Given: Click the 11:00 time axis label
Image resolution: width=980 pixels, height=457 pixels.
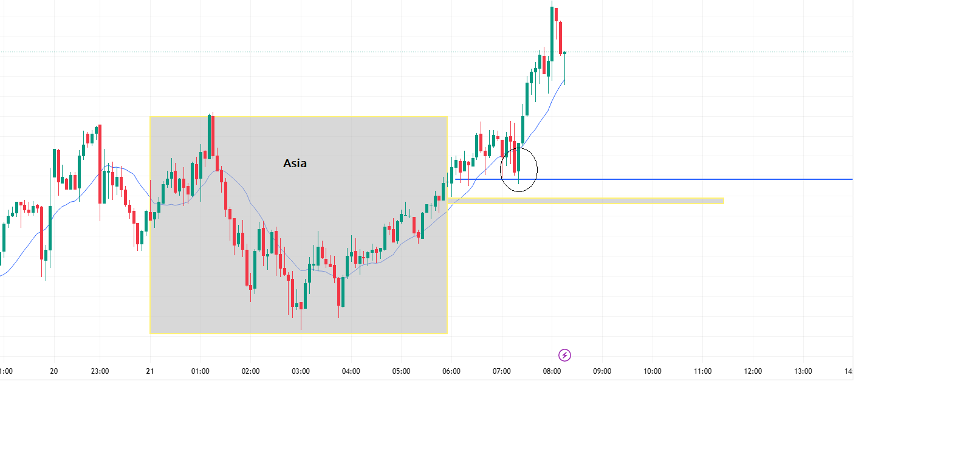Looking at the screenshot, I should 703,371.
